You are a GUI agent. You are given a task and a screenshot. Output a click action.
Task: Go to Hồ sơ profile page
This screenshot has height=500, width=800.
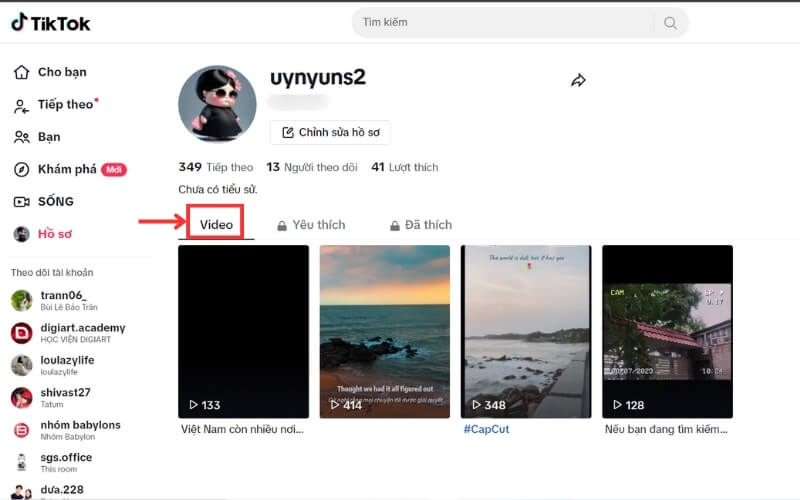pyautogui.click(x=42, y=234)
